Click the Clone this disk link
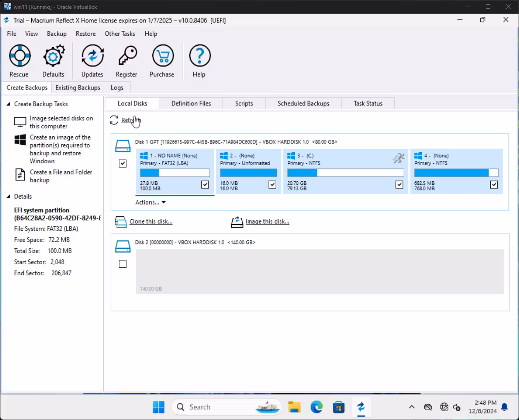The width and height of the screenshot is (519, 420). coord(150,221)
